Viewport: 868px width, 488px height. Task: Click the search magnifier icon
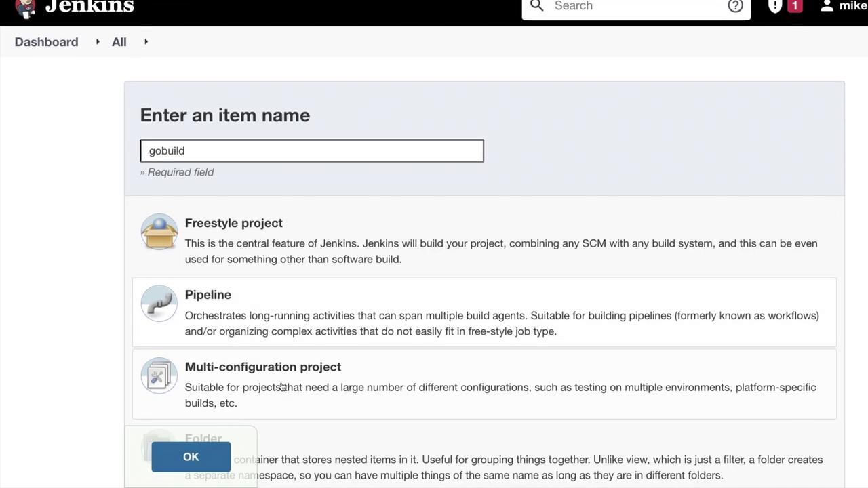click(537, 6)
